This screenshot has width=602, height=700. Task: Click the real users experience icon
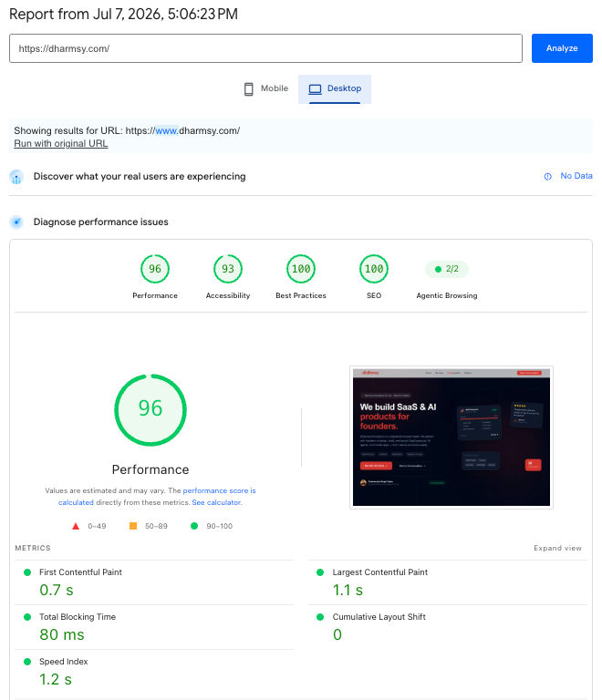[x=16, y=177]
